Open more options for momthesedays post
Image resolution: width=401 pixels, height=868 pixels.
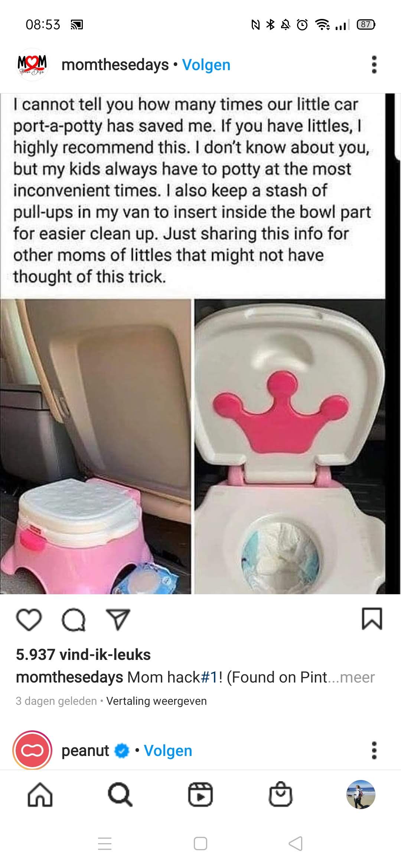pyautogui.click(x=374, y=65)
